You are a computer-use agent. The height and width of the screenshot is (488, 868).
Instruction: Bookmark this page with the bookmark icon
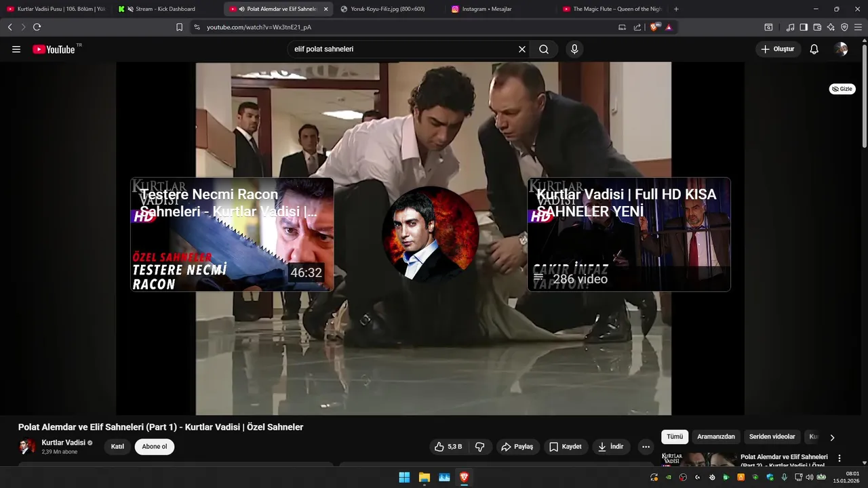click(x=179, y=27)
